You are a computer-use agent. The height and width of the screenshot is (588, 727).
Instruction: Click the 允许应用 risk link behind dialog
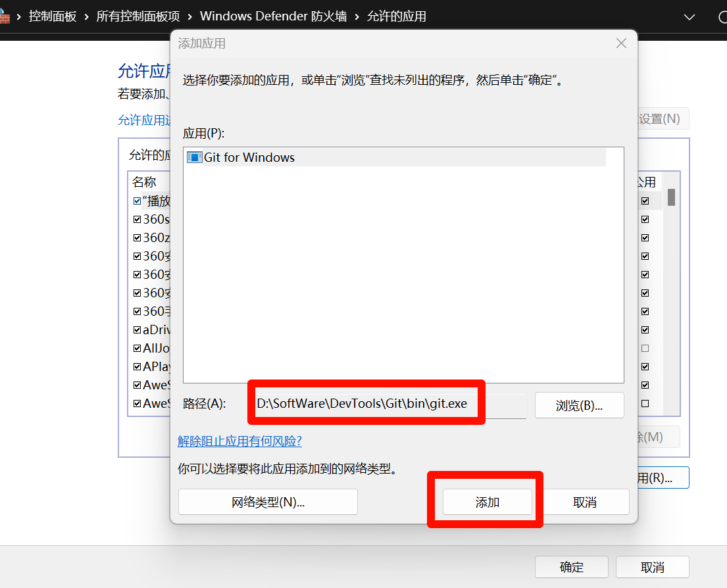point(144,120)
